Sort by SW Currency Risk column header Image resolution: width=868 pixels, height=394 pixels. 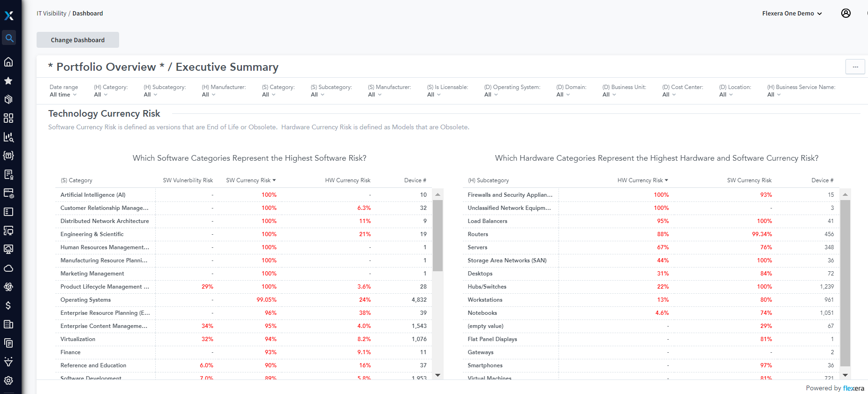(250, 180)
